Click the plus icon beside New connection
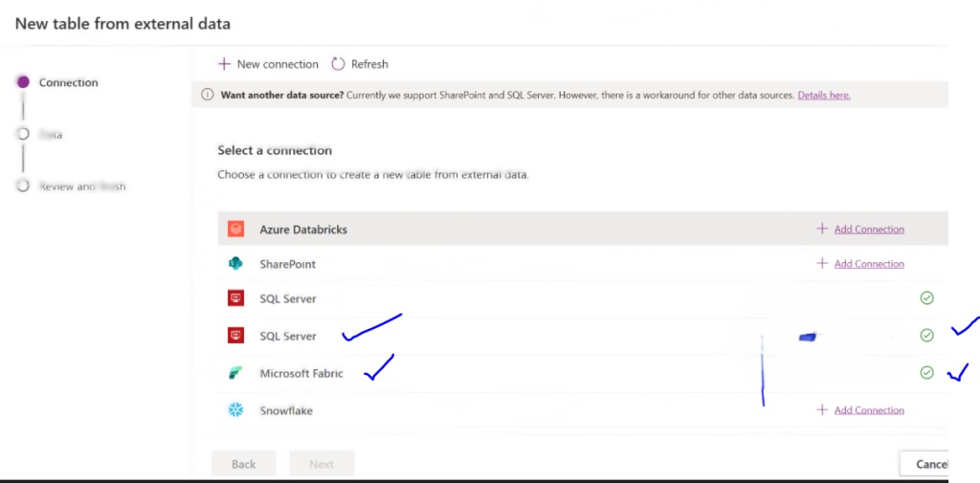 (x=224, y=64)
